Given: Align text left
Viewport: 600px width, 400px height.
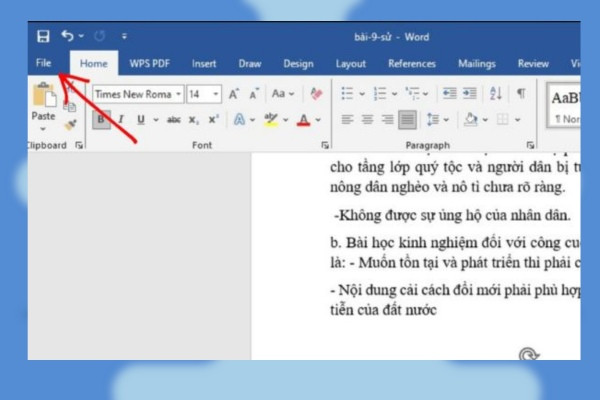Looking at the screenshot, I should pos(347,120).
